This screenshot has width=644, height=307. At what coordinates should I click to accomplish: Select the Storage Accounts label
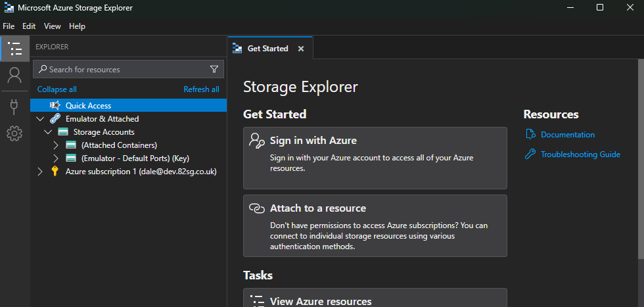104,132
